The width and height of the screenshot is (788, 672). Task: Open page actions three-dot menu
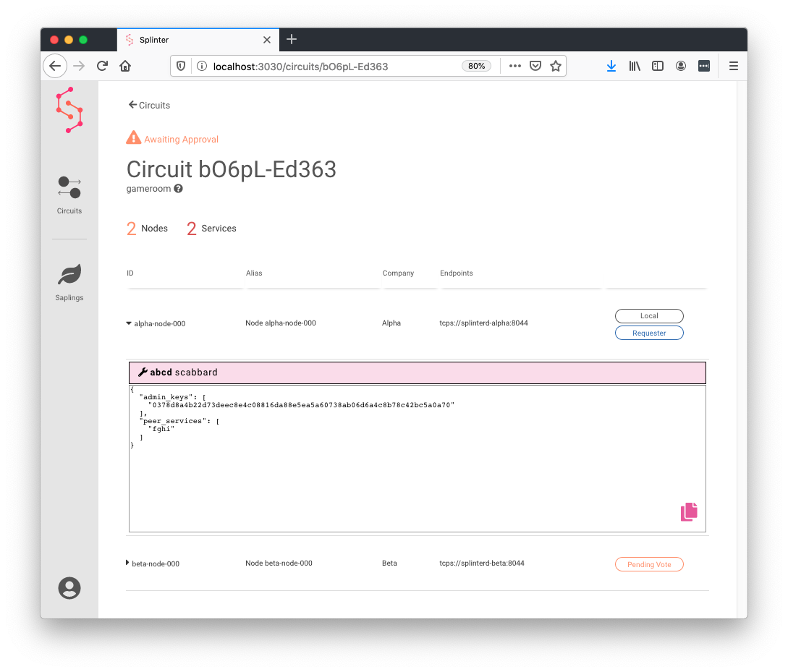[514, 66]
